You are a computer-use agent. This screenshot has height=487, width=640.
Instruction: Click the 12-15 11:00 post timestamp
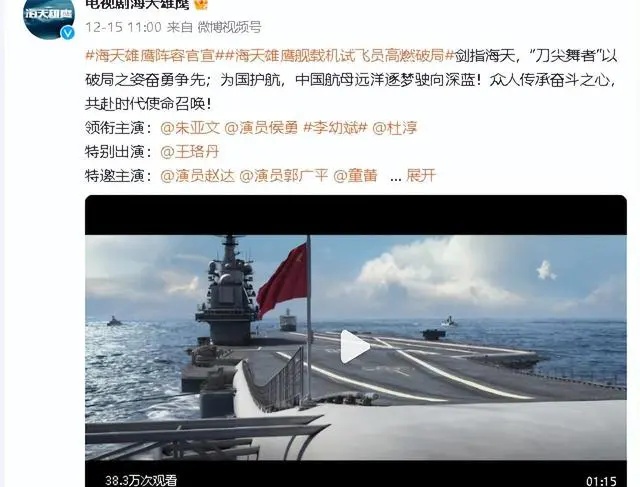[123, 27]
